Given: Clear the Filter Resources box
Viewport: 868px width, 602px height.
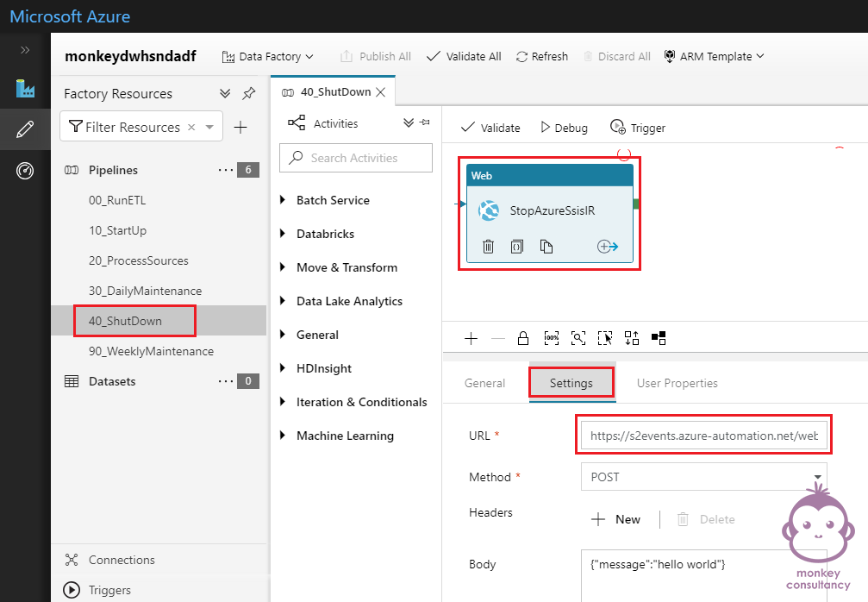Looking at the screenshot, I should [x=191, y=127].
